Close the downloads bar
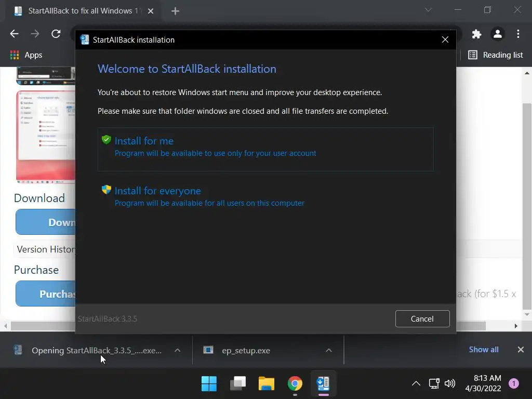Viewport: 532px width, 399px height. [521, 350]
